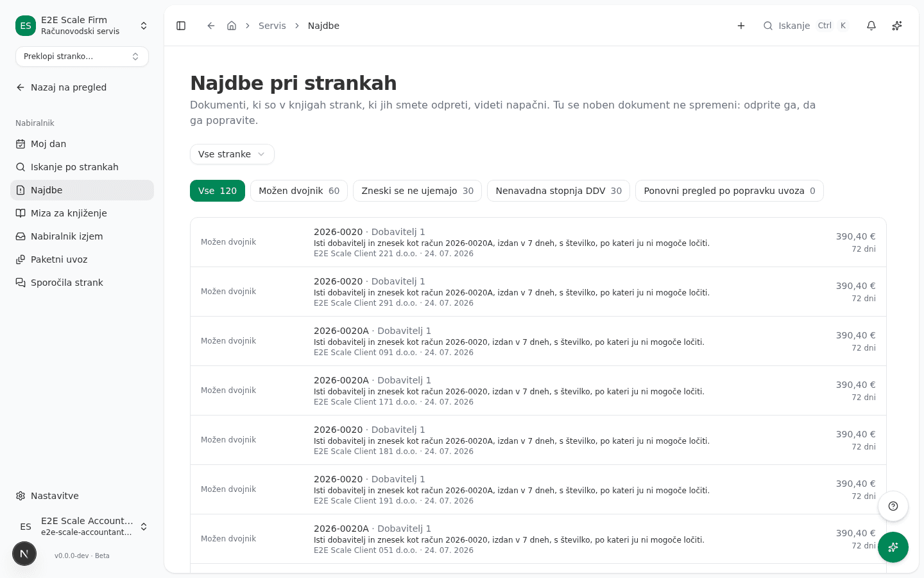Image resolution: width=924 pixels, height=578 pixels.
Task: Select Najdbe in sidebar
Action: tap(82, 190)
